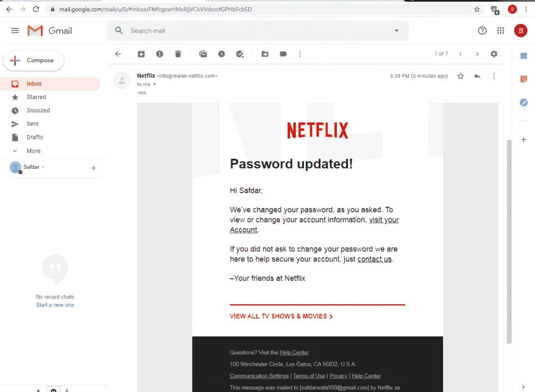
Task: Collapse the side panel chevron
Action: tap(524, 387)
